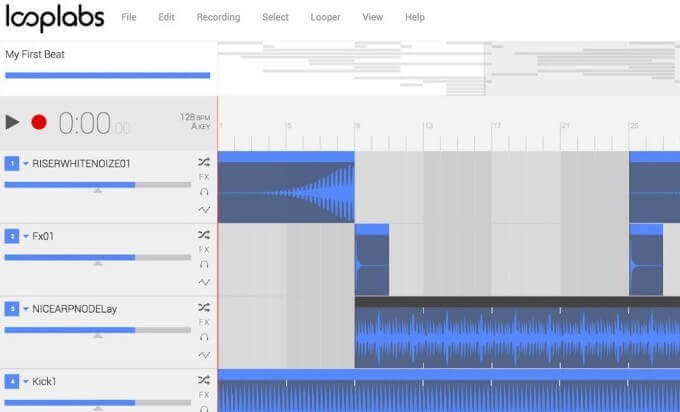Screen dimensions: 680x412
Task: Expand the Fx01 track dropdown arrow
Action: [x=26, y=236]
